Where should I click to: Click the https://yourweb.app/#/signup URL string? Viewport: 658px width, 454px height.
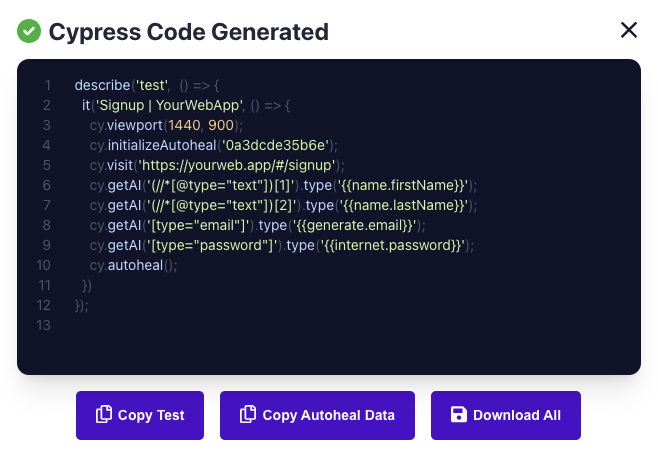point(240,165)
